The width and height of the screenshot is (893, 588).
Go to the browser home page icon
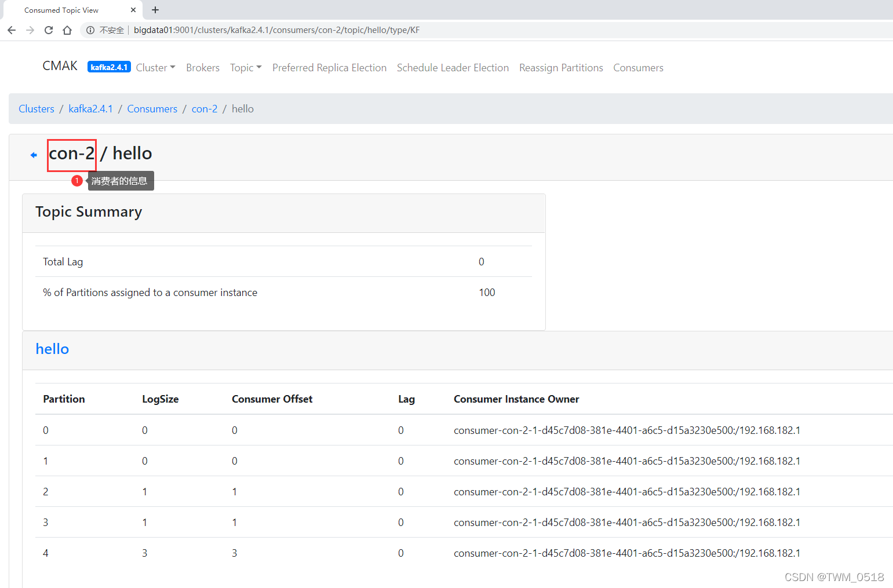point(67,30)
